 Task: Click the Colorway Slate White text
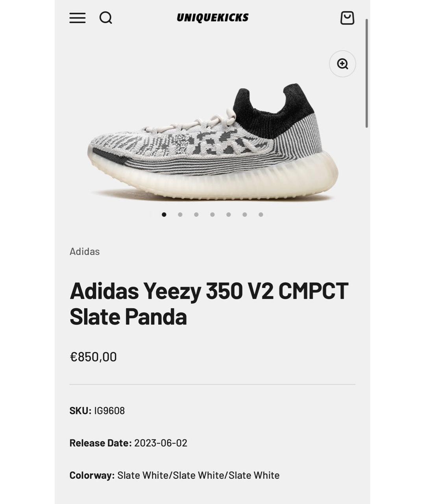click(174, 475)
